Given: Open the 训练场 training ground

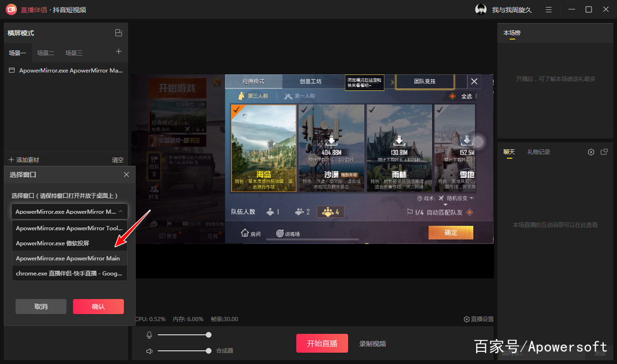Looking at the screenshot, I should (288, 234).
